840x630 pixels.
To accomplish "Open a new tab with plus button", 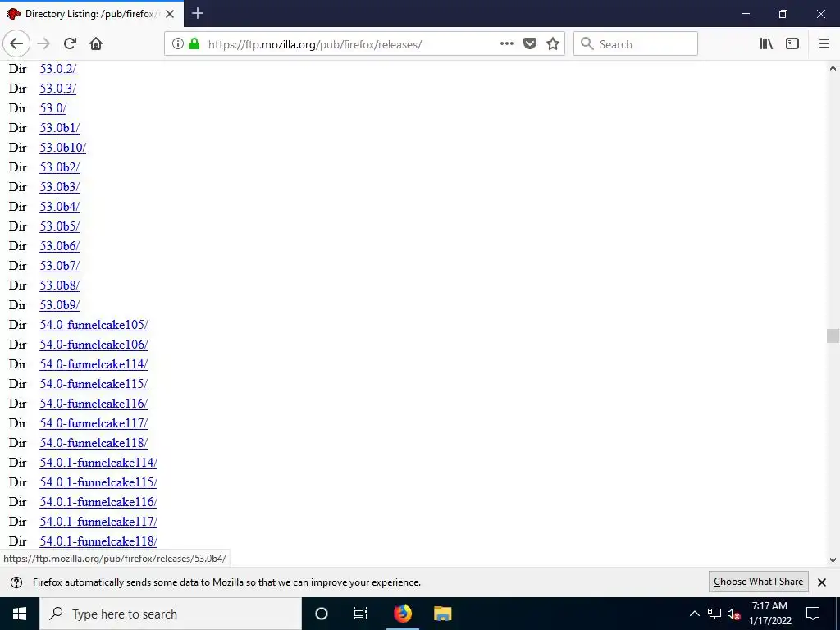I will pos(198,13).
